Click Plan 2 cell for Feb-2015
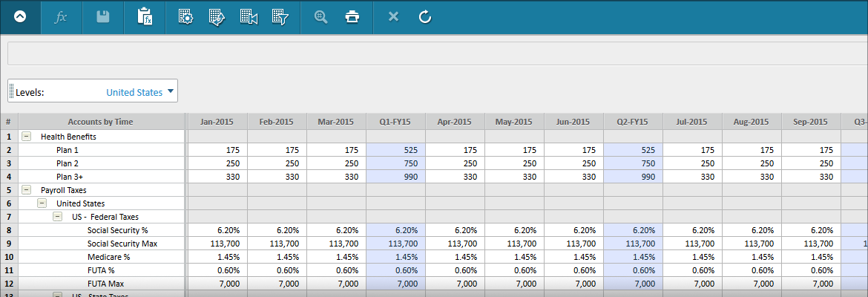Screen dimensions: 868x297 tap(277, 163)
